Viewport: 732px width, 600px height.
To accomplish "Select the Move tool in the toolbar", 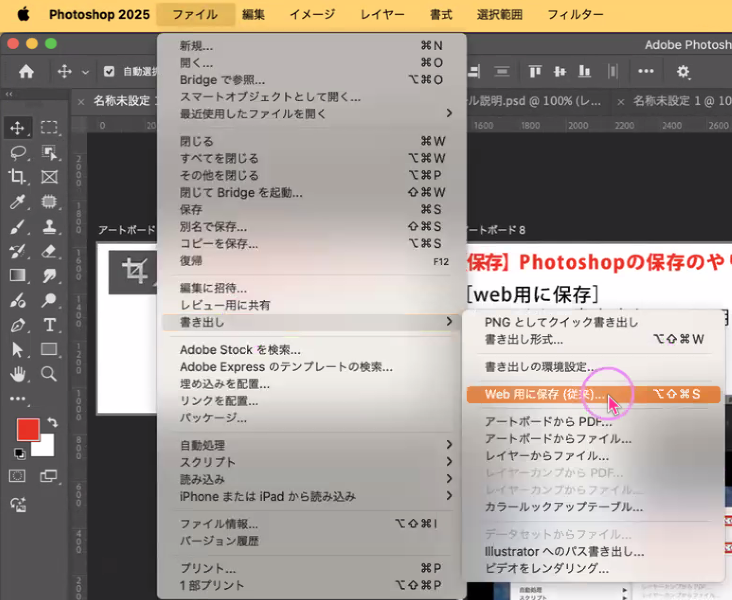I will 17,127.
